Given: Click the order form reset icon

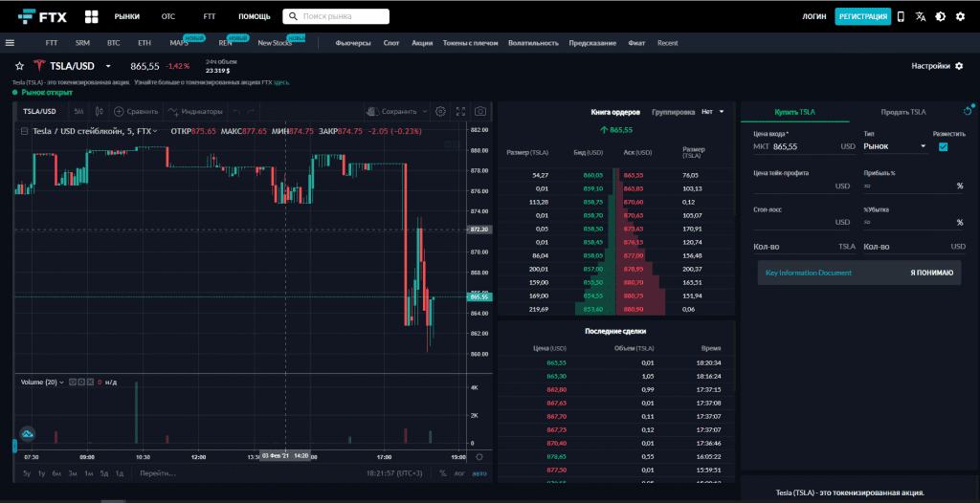Looking at the screenshot, I should 969,111.
